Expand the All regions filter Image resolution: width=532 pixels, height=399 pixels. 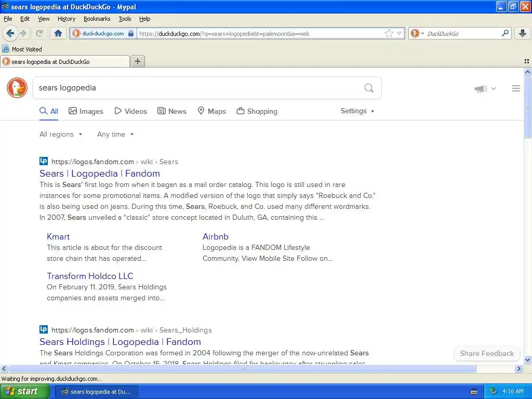pos(61,135)
